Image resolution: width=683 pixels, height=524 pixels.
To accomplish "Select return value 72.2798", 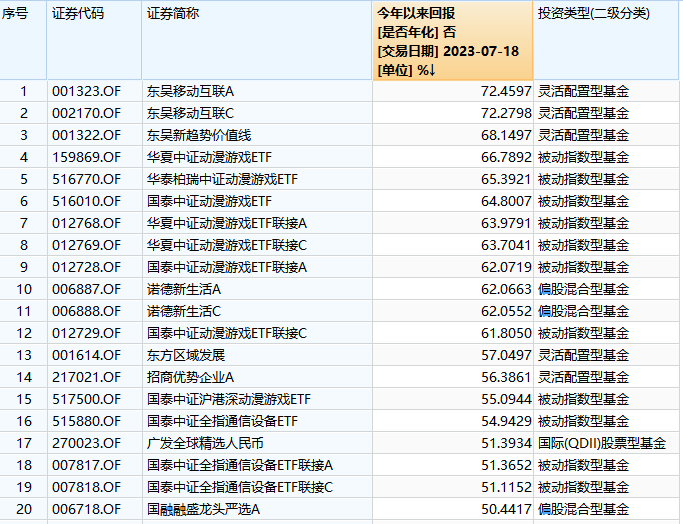I will pyautogui.click(x=506, y=113).
